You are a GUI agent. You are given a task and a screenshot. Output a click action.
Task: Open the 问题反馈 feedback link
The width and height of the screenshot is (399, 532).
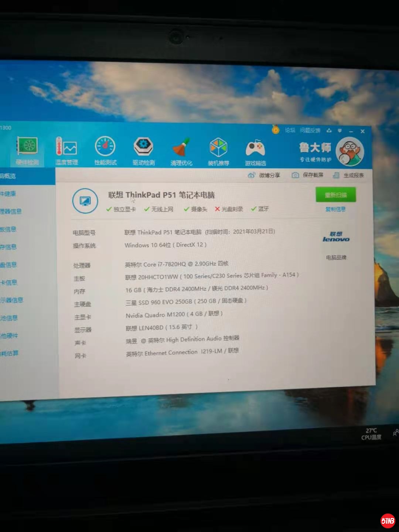(310, 130)
